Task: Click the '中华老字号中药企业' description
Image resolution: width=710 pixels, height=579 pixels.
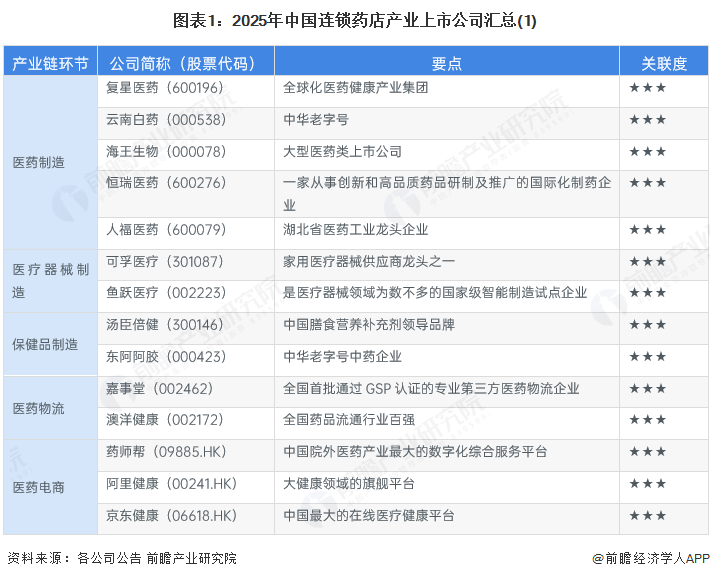Action: click(x=343, y=357)
